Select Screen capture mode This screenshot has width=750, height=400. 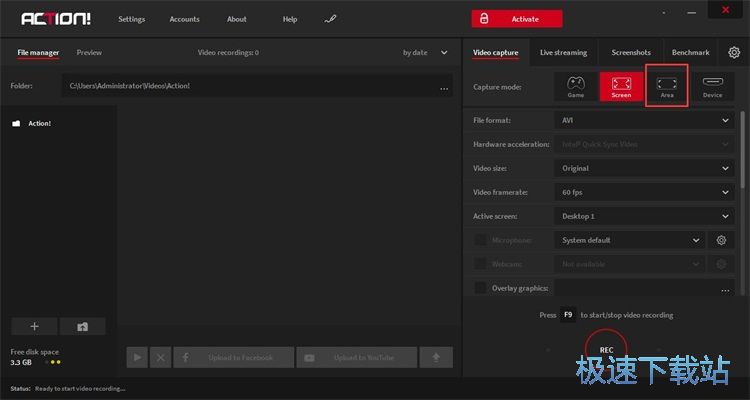pos(621,87)
